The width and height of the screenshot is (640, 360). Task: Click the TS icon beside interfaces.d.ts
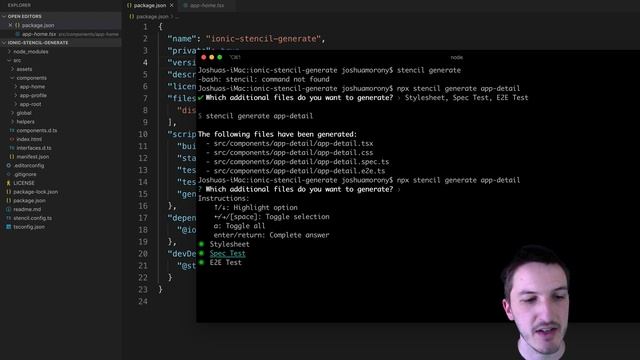click(11, 148)
